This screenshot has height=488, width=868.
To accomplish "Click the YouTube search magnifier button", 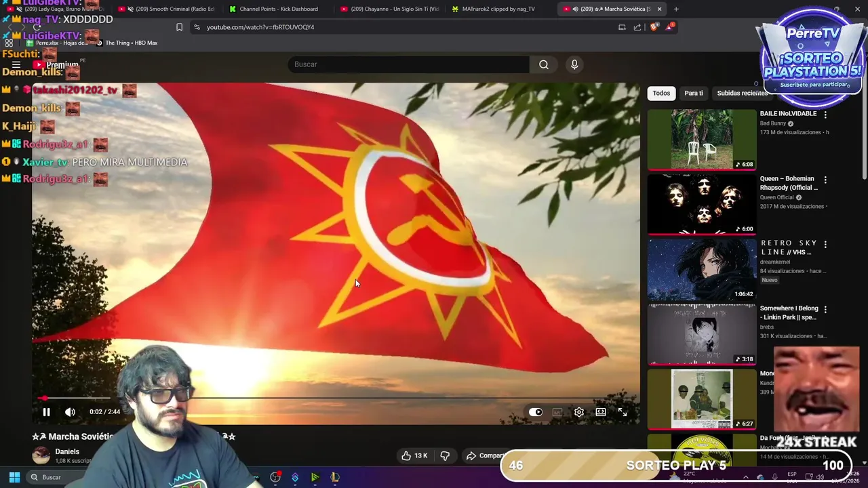I will point(544,64).
